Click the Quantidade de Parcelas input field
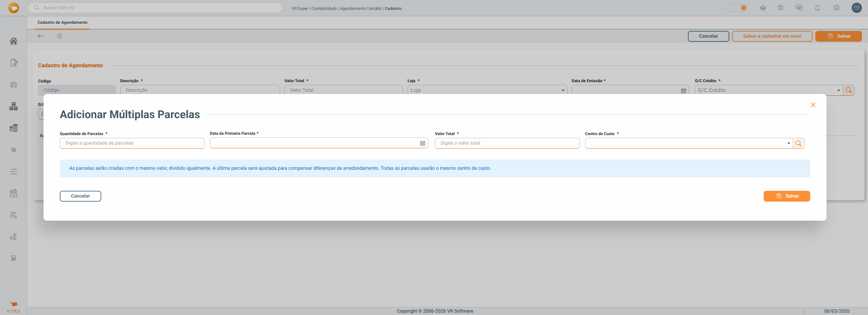 coord(132,143)
